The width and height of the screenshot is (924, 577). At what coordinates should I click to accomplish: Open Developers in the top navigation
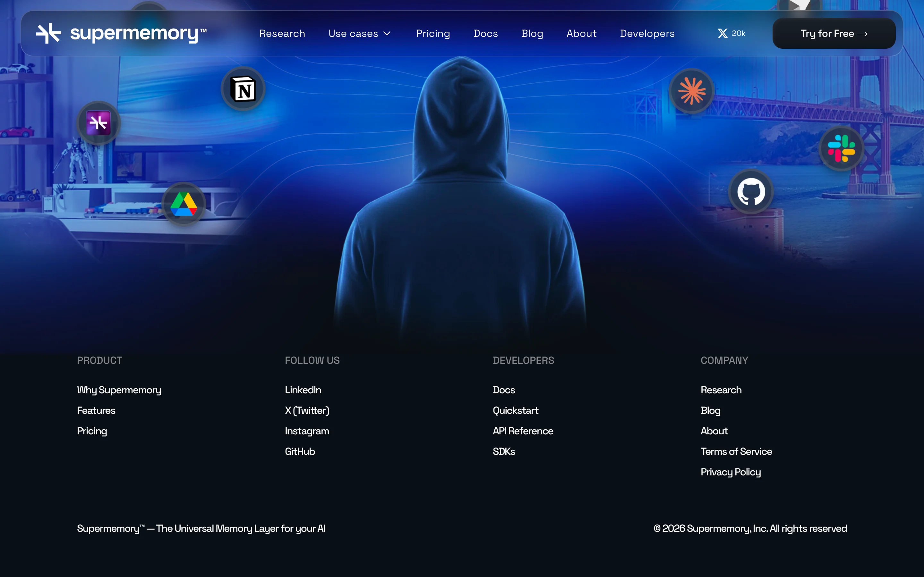point(647,34)
